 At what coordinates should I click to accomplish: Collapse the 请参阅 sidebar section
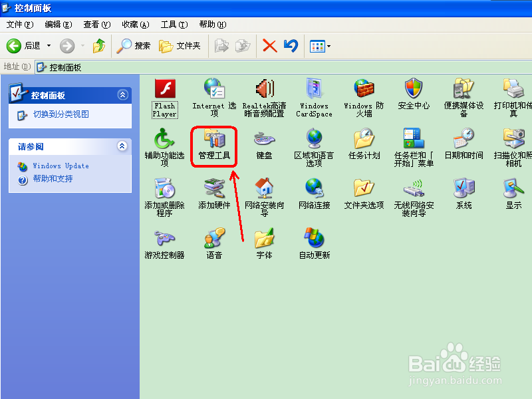(x=123, y=146)
